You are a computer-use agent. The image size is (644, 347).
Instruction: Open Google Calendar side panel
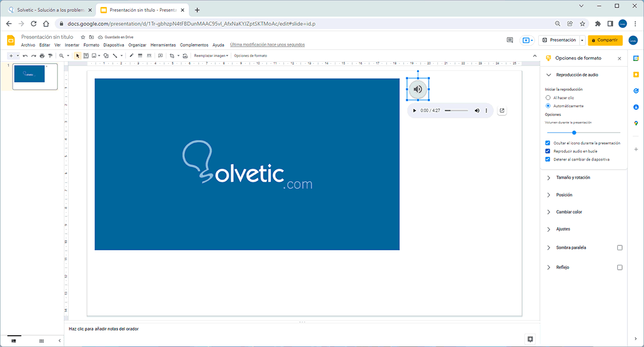[x=636, y=57]
